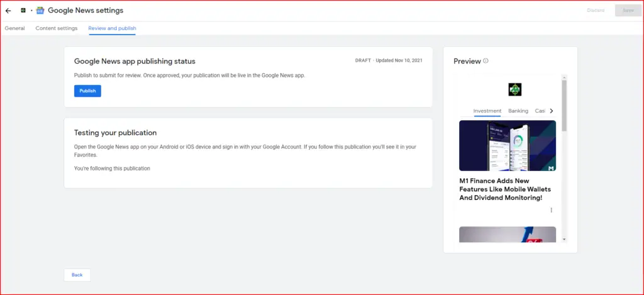
Task: Switch to the General tab
Action: coord(15,28)
